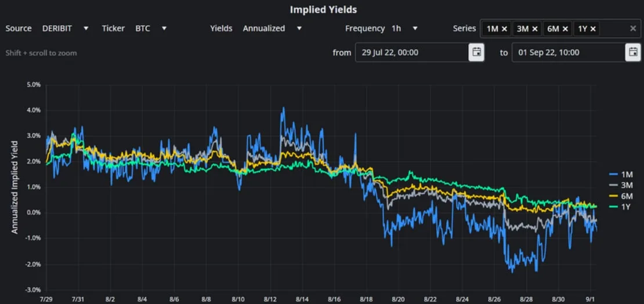Screen dimensions: 644x304
Task: Click the 7/29 x-axis date label
Action: coord(46,299)
